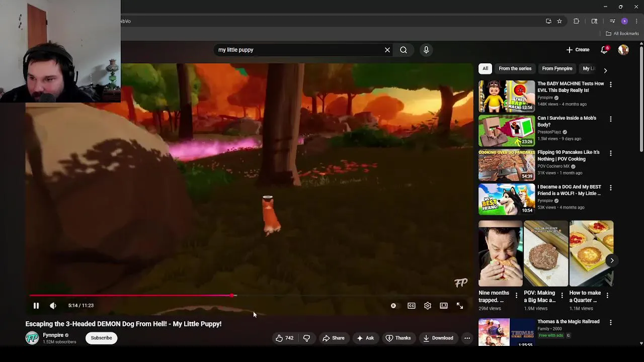644x362 pixels.
Task: Show more filter chips with arrow
Action: tap(605, 70)
